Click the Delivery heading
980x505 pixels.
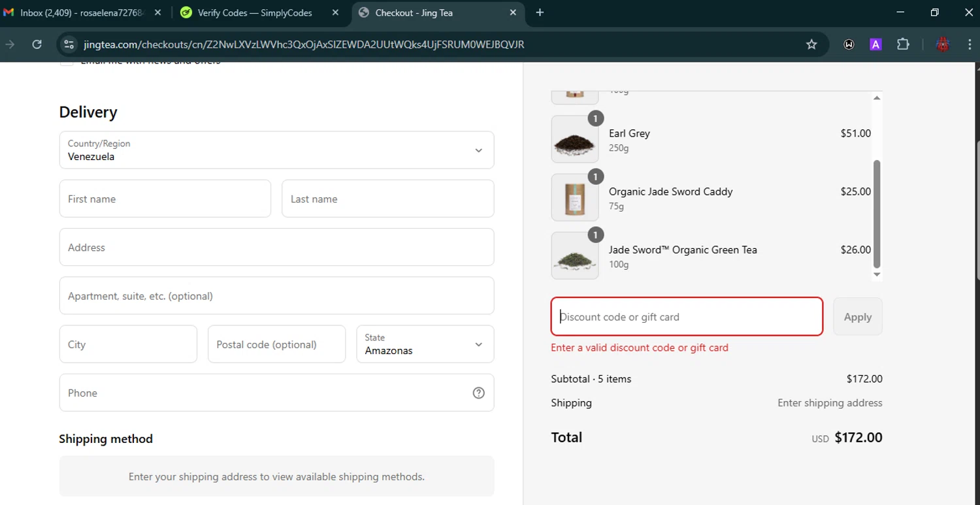[x=88, y=112]
